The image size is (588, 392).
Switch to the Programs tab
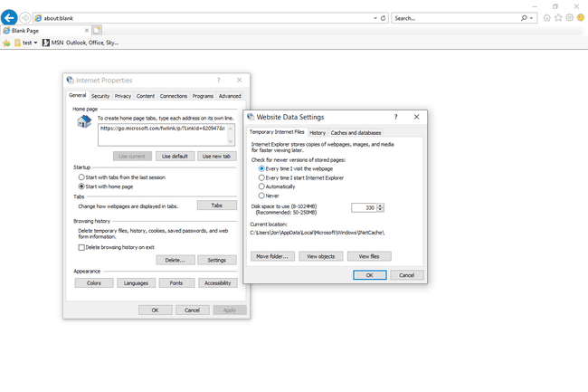203,96
